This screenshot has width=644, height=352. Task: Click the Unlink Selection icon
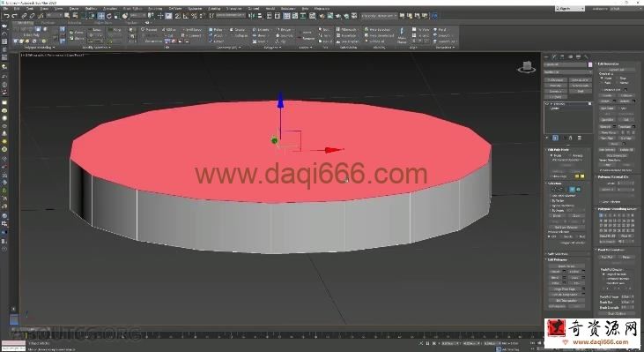(32, 16)
